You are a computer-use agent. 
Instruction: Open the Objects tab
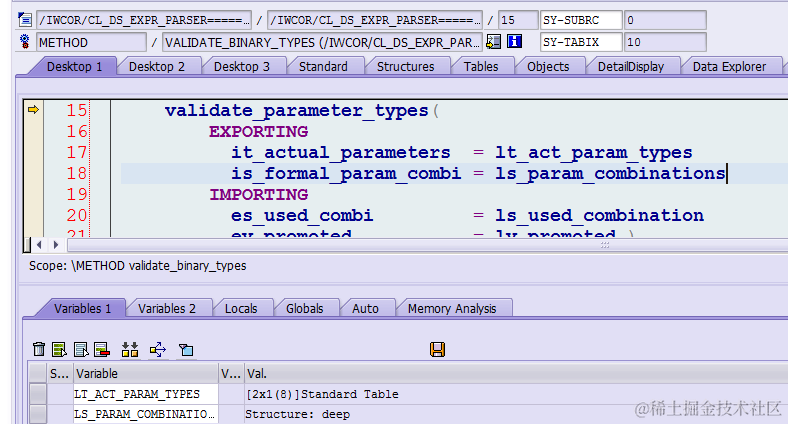(x=548, y=67)
